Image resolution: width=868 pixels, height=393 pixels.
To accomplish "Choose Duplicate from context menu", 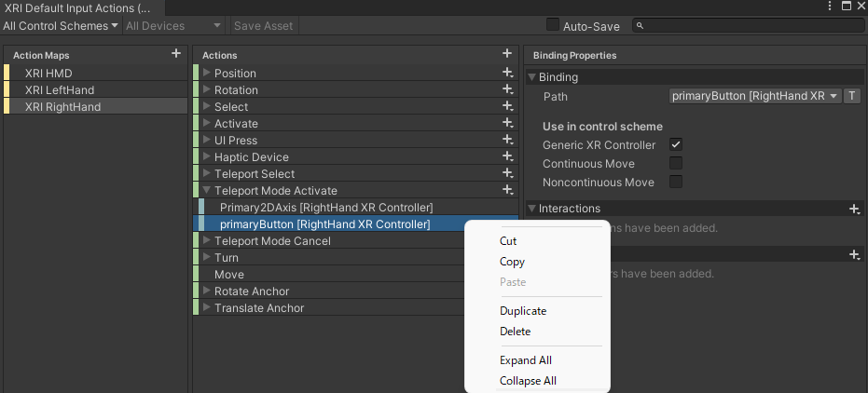I will [x=523, y=311].
